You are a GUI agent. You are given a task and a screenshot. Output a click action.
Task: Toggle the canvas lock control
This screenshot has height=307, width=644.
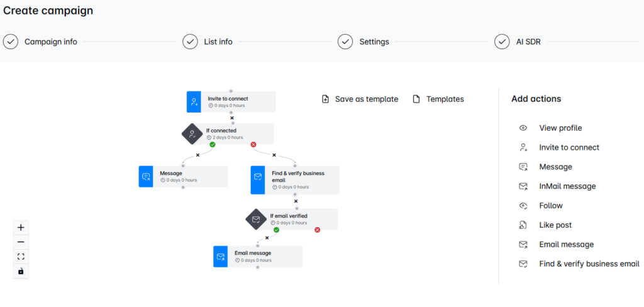[x=21, y=272]
